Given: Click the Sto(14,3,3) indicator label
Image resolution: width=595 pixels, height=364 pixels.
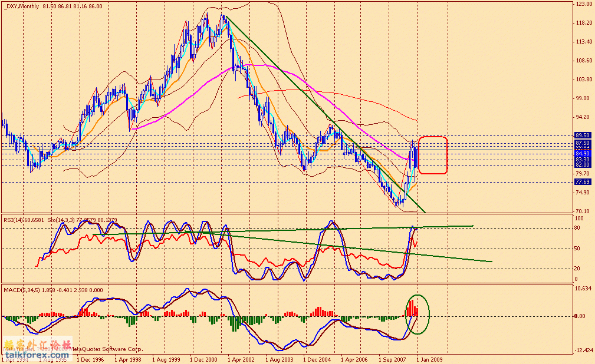Looking at the screenshot, I should [x=63, y=220].
